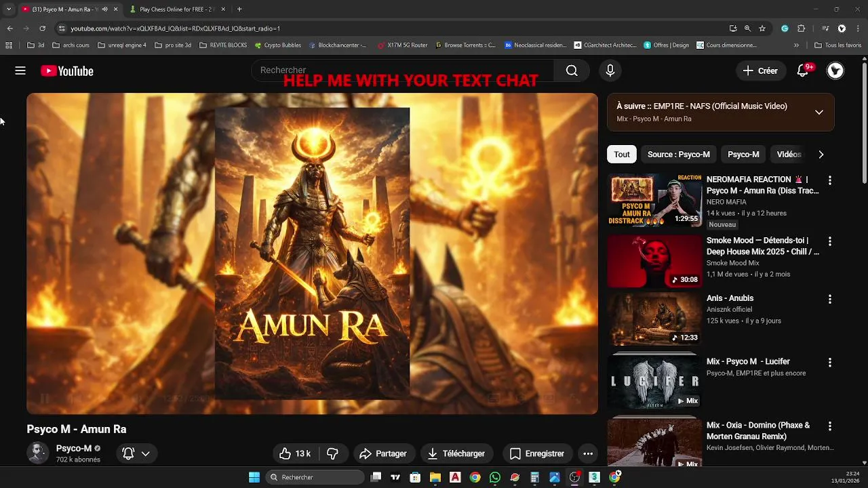Click the Télécharger download button

click(x=456, y=453)
